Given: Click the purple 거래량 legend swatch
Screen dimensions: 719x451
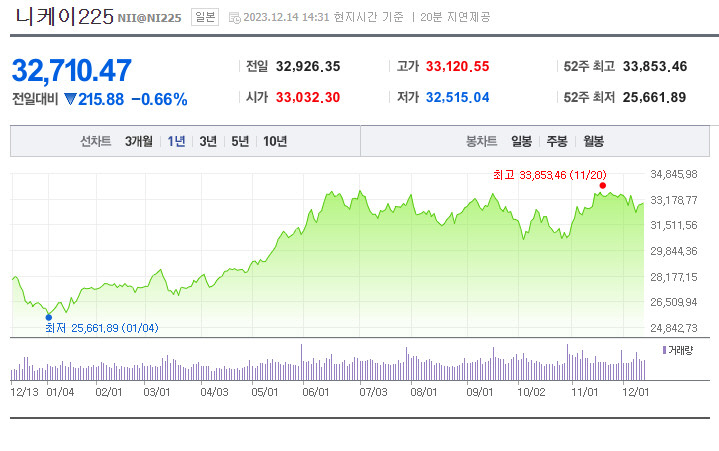Looking at the screenshot, I should [664, 351].
